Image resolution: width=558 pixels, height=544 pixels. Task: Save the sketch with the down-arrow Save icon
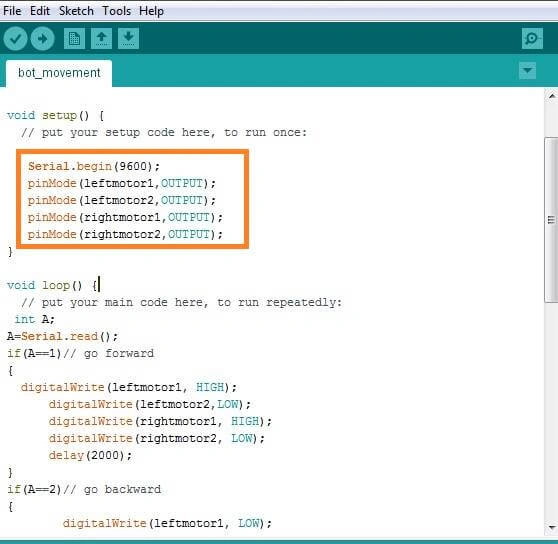[128, 38]
